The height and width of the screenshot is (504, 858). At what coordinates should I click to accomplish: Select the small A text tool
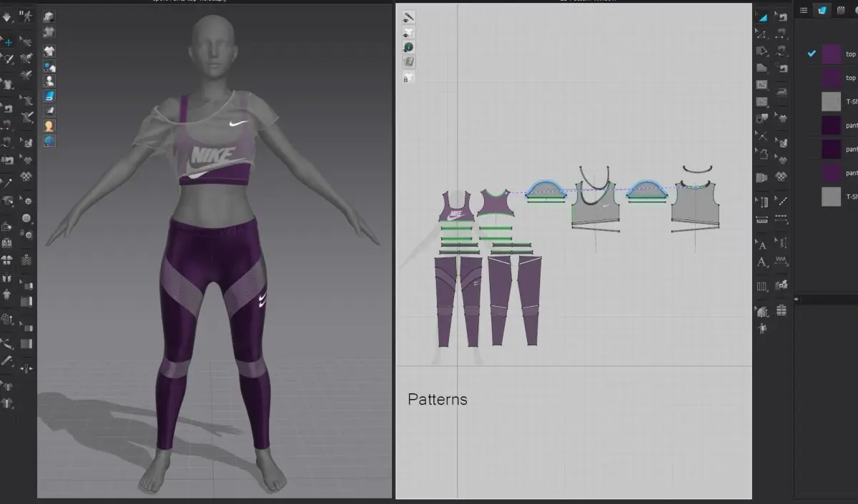click(762, 245)
